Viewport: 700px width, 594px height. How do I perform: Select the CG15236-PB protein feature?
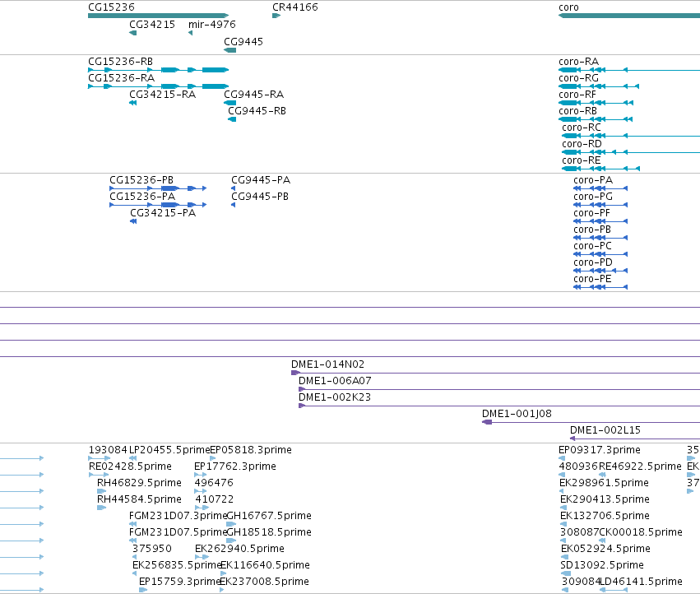click(x=158, y=188)
